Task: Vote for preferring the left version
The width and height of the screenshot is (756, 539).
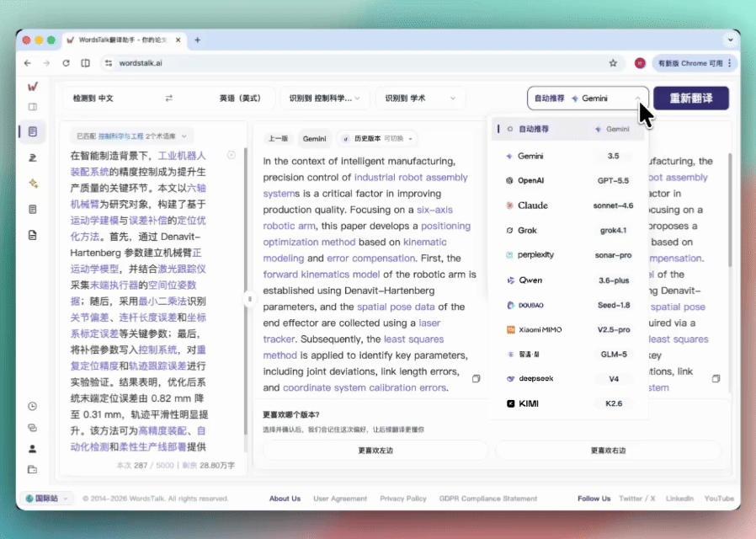Action: coord(375,451)
